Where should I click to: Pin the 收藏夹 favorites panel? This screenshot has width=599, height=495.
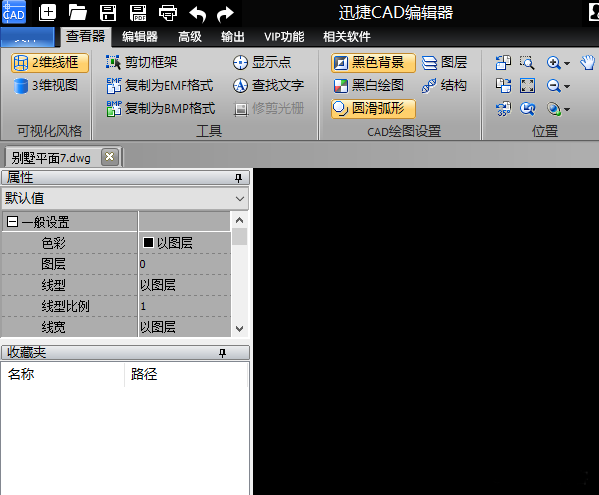click(222, 353)
